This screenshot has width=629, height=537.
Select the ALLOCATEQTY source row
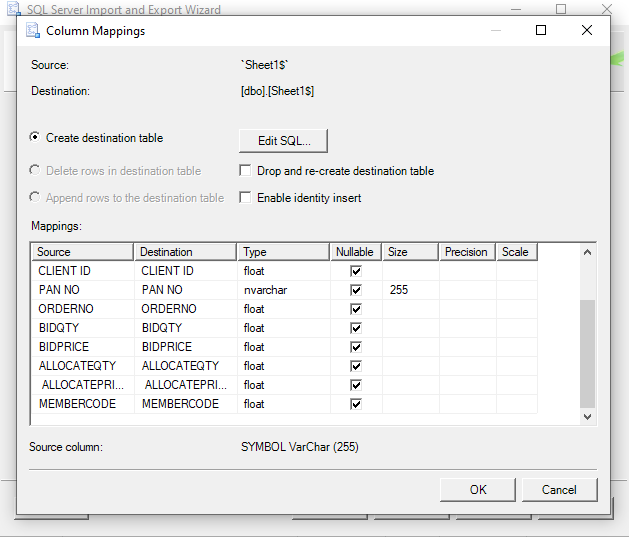(x=80, y=366)
